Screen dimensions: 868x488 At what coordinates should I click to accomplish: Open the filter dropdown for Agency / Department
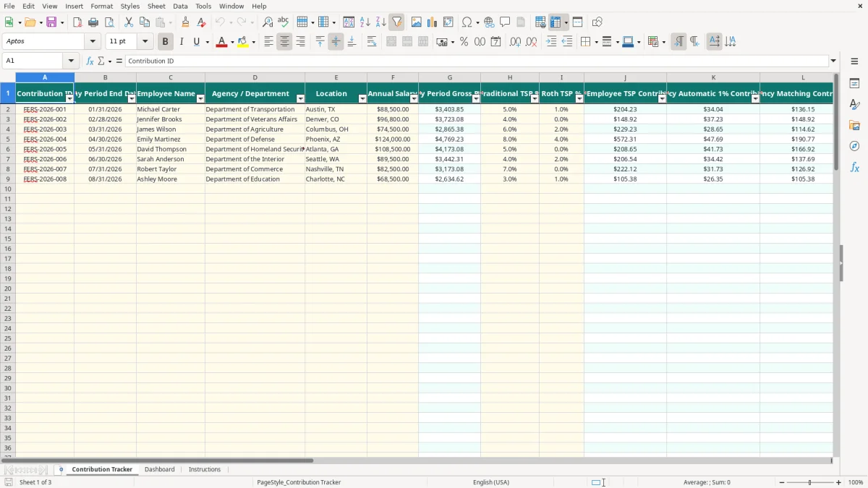pyautogui.click(x=300, y=99)
